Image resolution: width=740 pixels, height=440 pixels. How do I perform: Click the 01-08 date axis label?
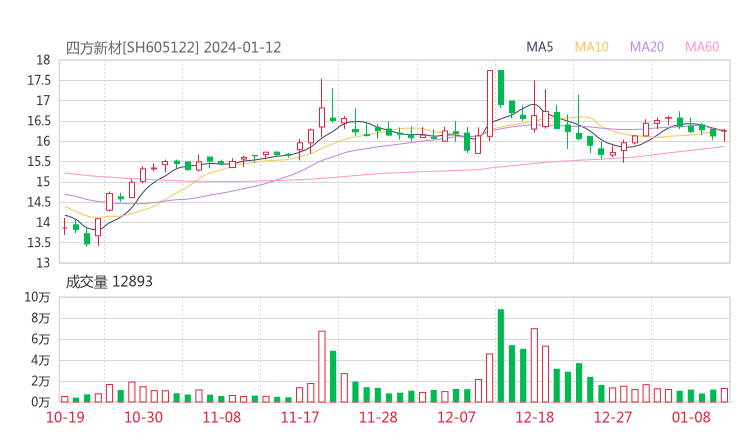point(691,417)
